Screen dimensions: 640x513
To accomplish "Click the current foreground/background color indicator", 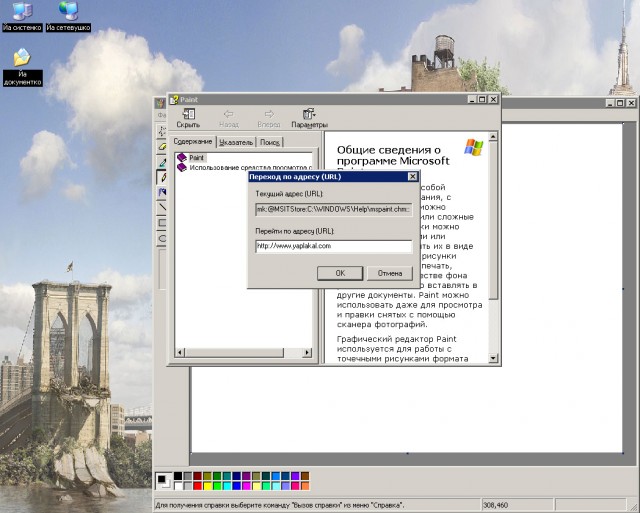I will (164, 481).
